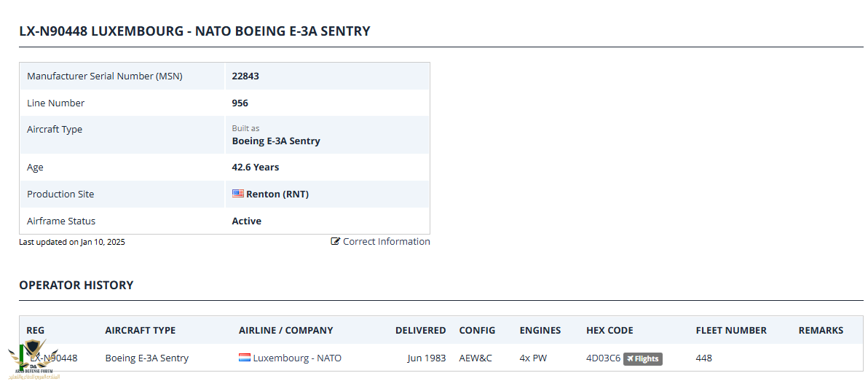Screen dimensions: 868x381
Task: Click the Luxembourg flag icon in the operator row
Action: coord(245,358)
